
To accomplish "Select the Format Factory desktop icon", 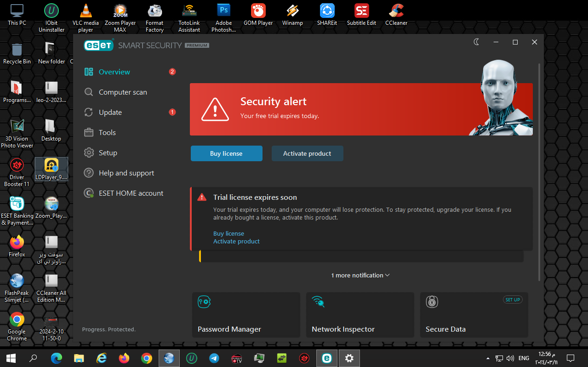I will click(154, 18).
